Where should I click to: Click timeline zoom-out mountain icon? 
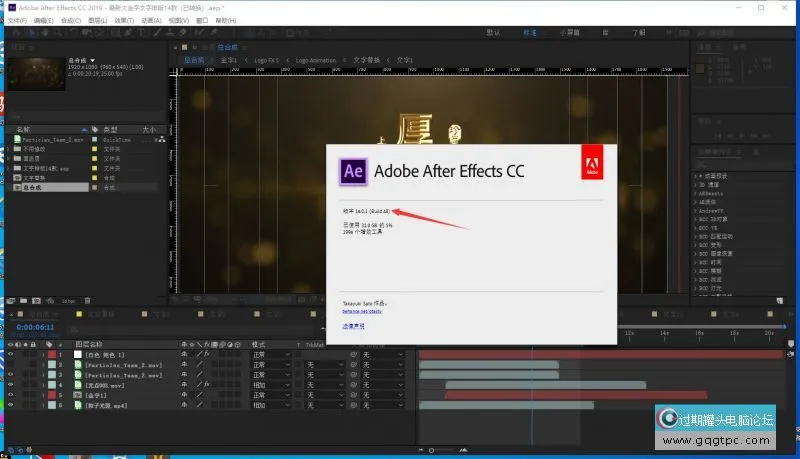[x=421, y=450]
